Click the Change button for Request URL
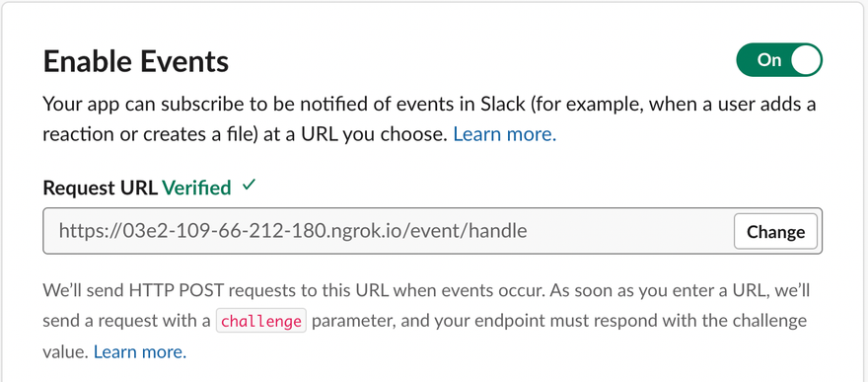 pos(775,231)
